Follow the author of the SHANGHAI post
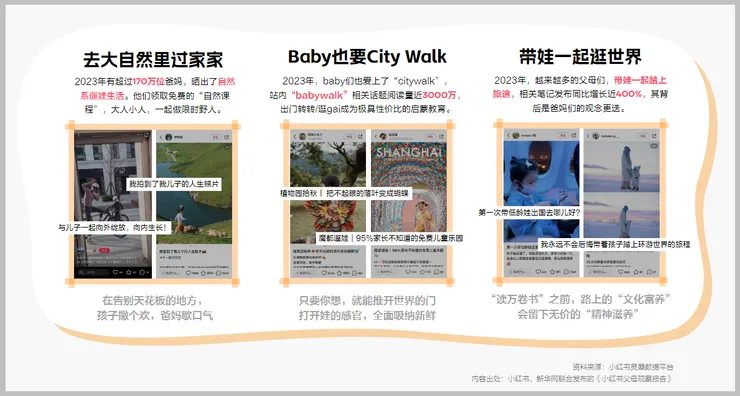The image size is (740, 396). click(430, 136)
